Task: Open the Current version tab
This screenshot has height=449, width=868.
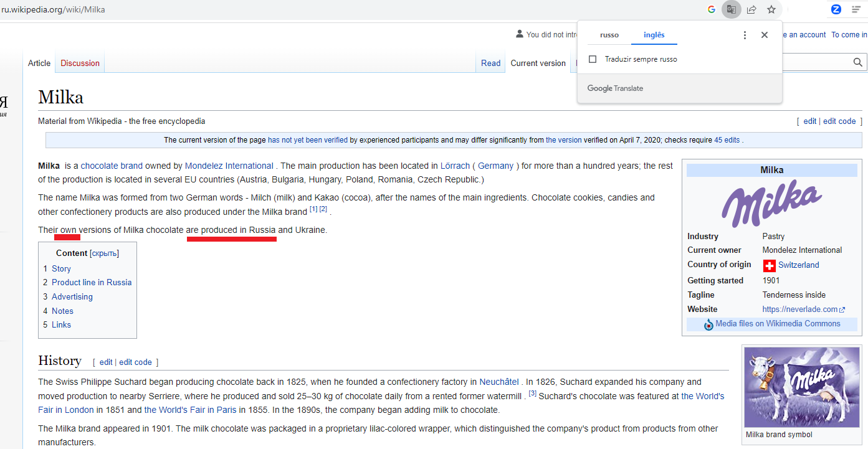Action: (x=538, y=63)
